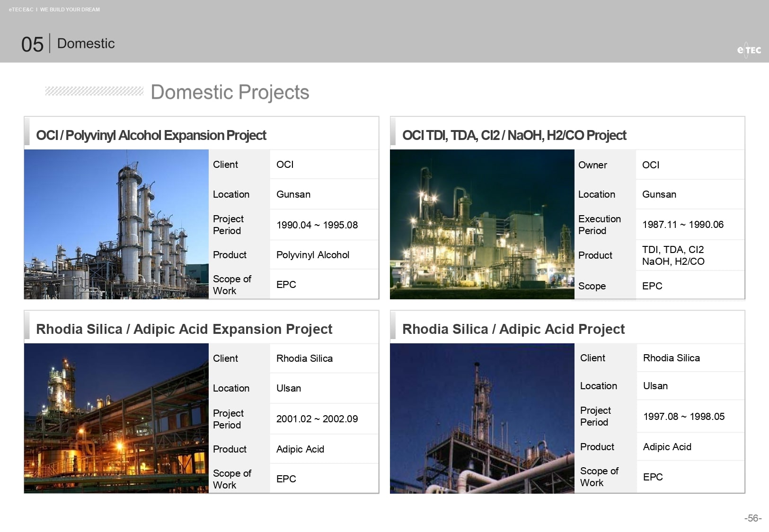769x532 pixels.
Task: Click 'Ulsan' in the Adipic Acid Expansion table
Action: 289,388
